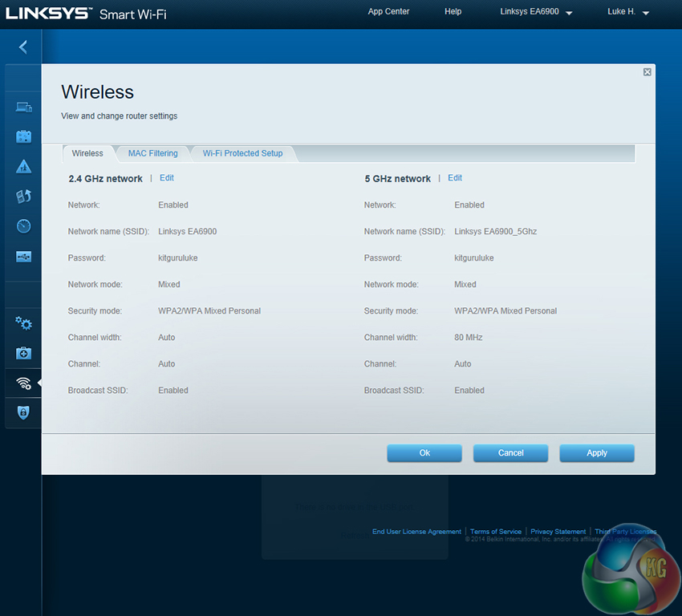Screen dimensions: 682x616
Task: Open the Troubleshooting sidebar icon
Action: coord(23,353)
